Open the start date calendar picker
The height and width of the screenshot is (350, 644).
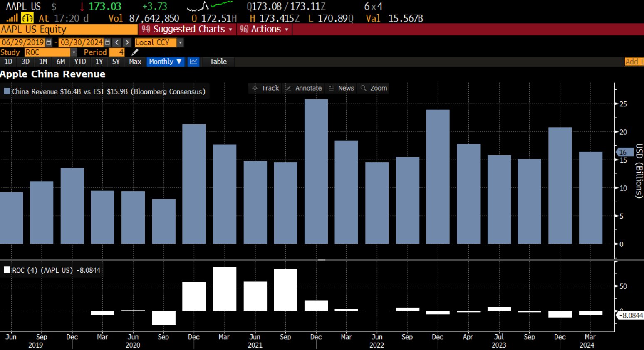pos(49,42)
